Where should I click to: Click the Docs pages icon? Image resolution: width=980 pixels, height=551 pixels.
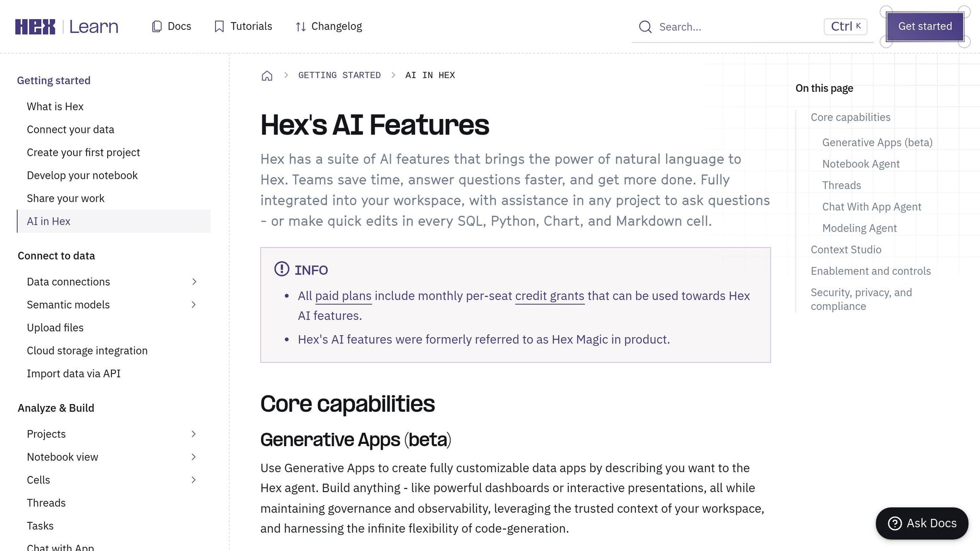coord(156,27)
